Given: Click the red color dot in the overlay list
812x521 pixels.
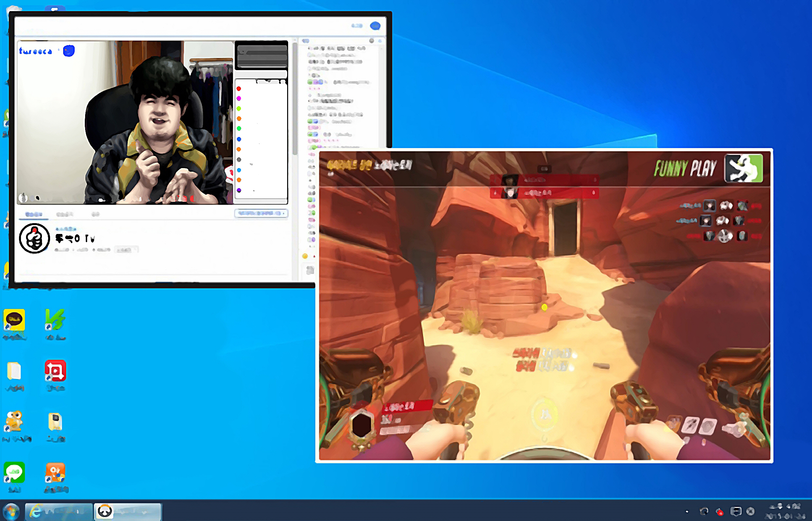Looking at the screenshot, I should click(239, 89).
